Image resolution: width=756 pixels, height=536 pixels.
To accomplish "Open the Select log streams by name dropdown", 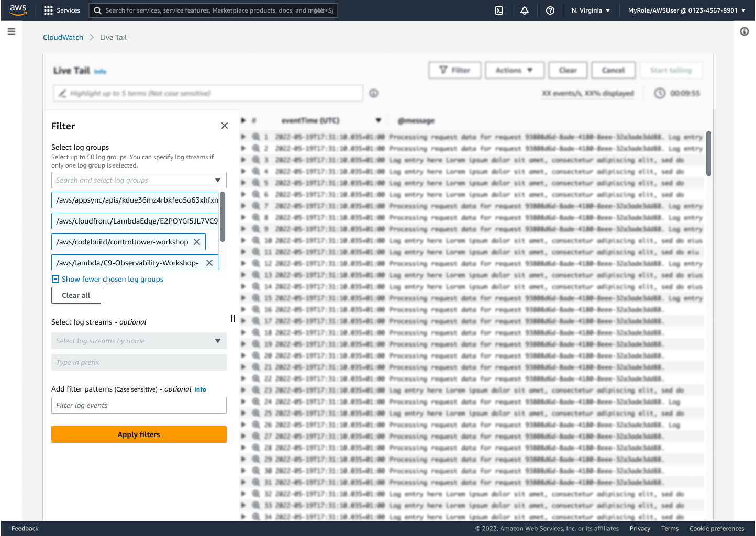I will tap(139, 341).
